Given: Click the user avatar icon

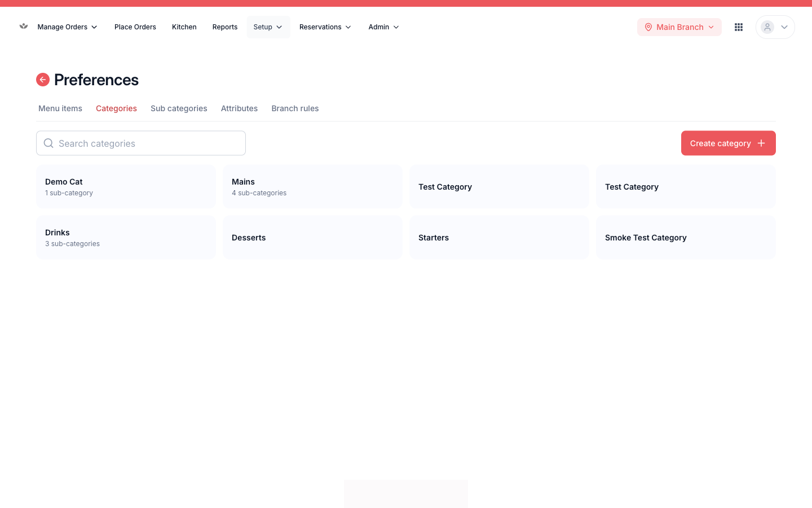Looking at the screenshot, I should (767, 27).
